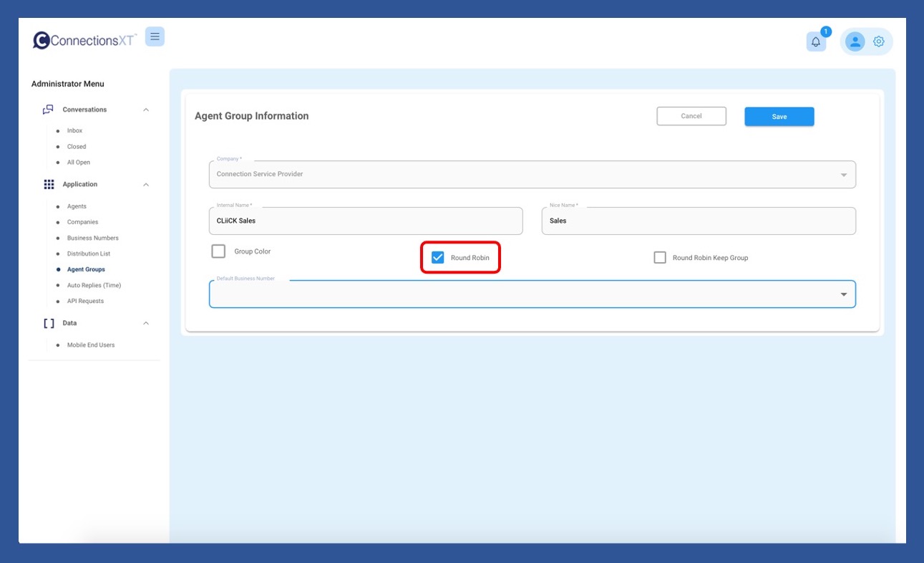Collapse the Data section chevron
This screenshot has width=924, height=563.
tap(146, 323)
